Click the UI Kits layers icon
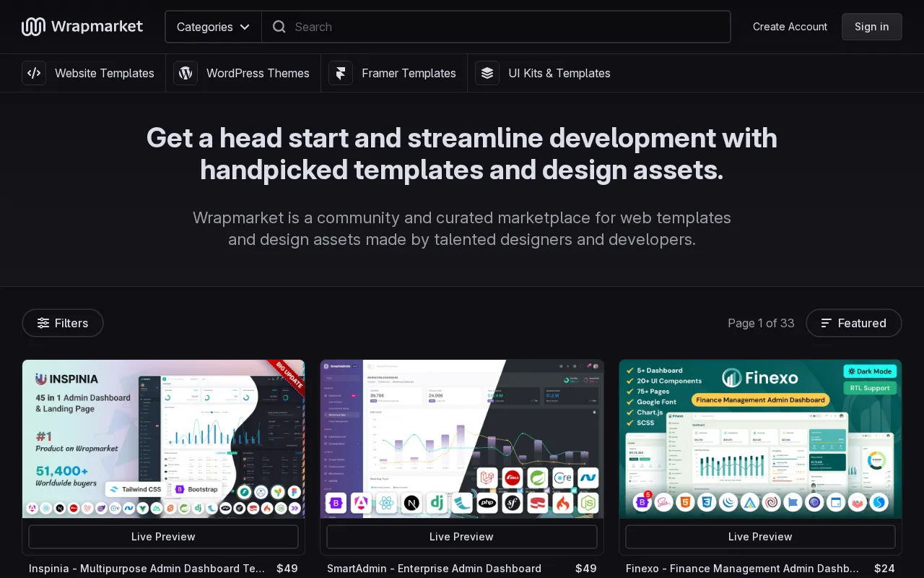This screenshot has width=924, height=578. 487,73
